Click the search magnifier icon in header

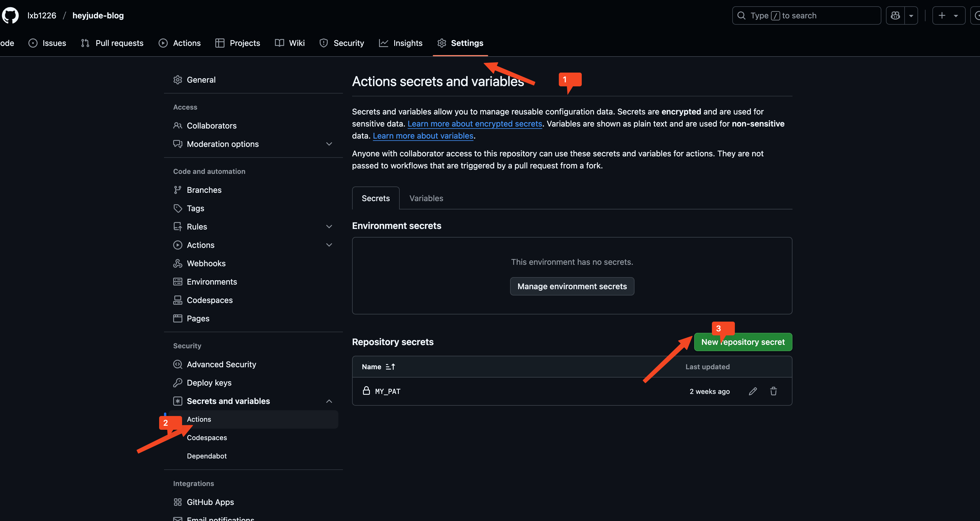click(x=741, y=15)
